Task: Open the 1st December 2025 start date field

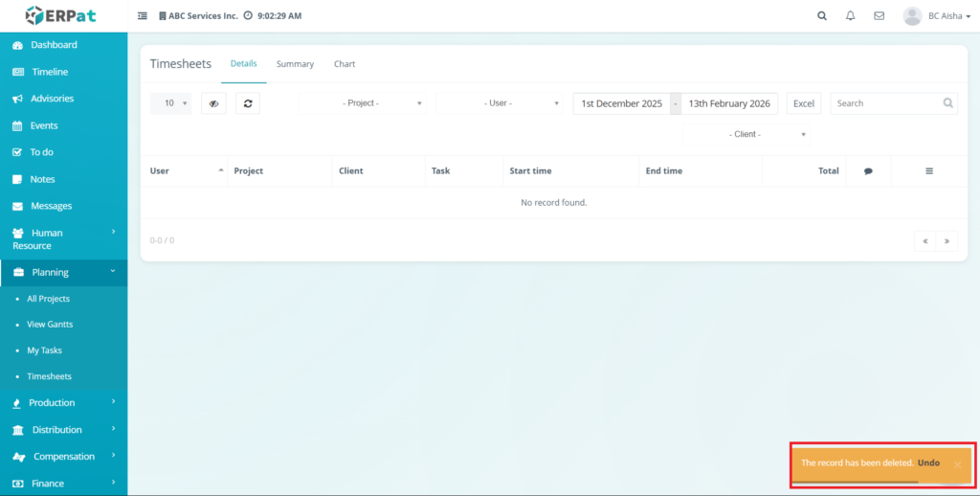Action: (622, 103)
